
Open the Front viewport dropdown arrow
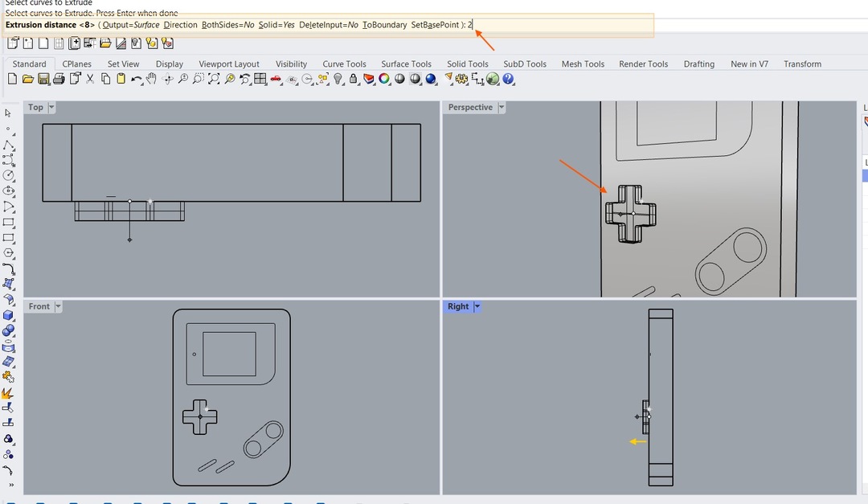(x=58, y=307)
